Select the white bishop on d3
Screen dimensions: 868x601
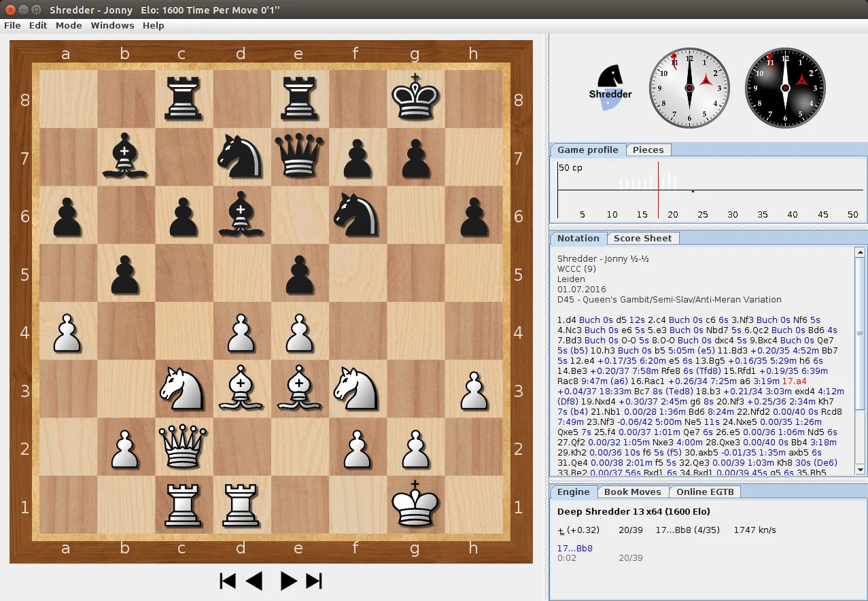[x=241, y=389]
